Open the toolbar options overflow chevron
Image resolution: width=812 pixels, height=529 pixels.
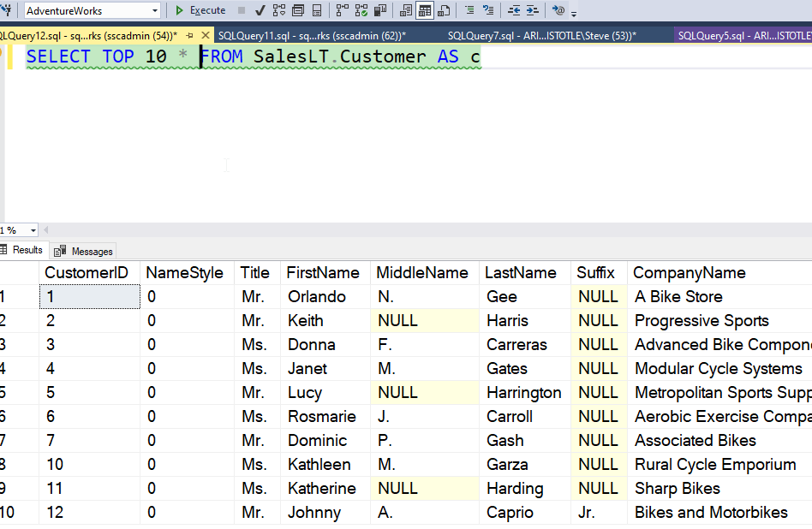pyautogui.click(x=573, y=13)
